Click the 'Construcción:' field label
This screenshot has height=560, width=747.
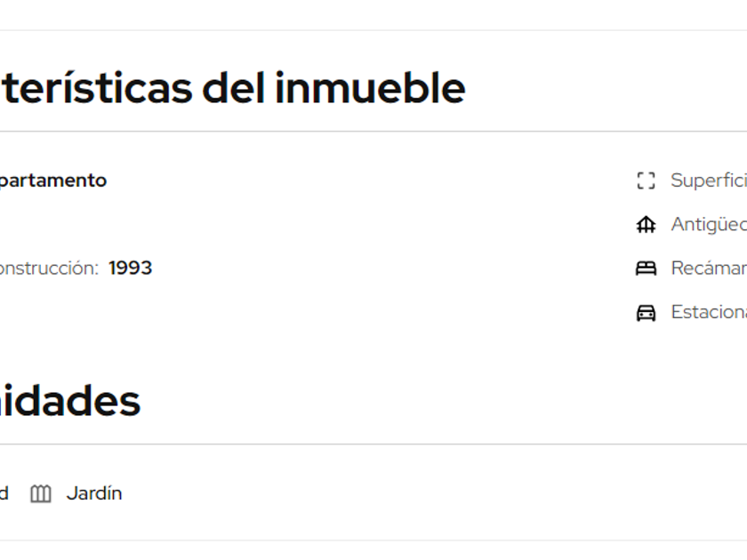click(48, 268)
